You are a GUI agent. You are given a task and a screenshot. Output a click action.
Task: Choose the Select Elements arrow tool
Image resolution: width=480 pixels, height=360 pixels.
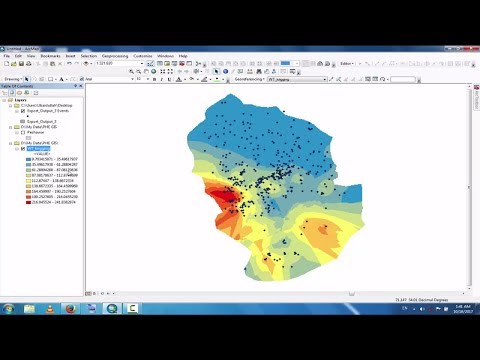[x=217, y=71]
